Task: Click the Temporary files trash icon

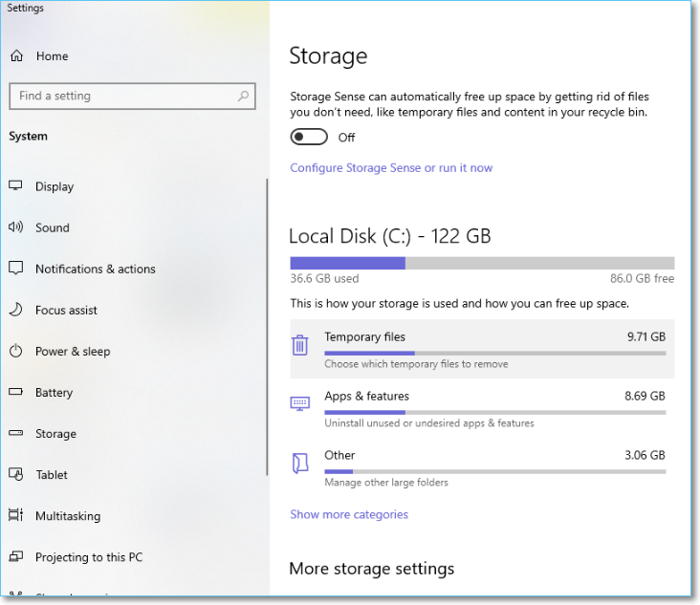Action: (x=300, y=345)
